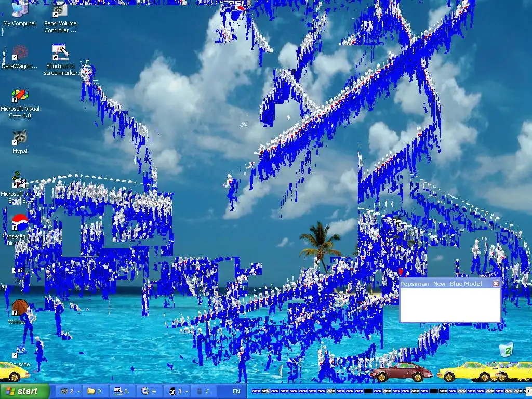Expand dropdown arrow of the '3' taskbar group
This screenshot has height=399, width=532.
click(x=187, y=392)
